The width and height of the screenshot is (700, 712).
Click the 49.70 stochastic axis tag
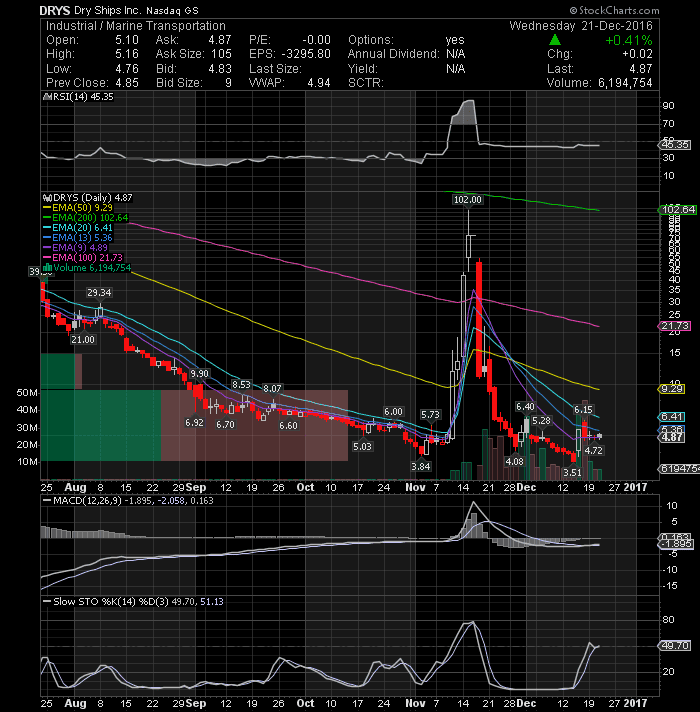[x=675, y=646]
